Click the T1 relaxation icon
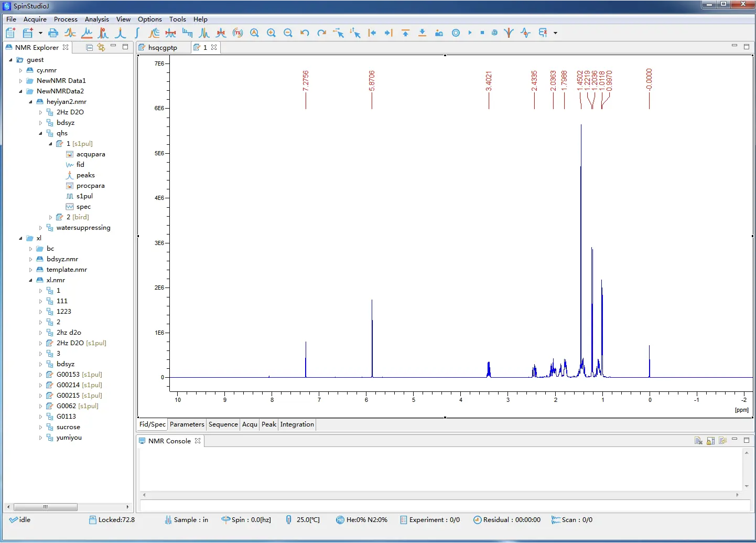 (237, 33)
